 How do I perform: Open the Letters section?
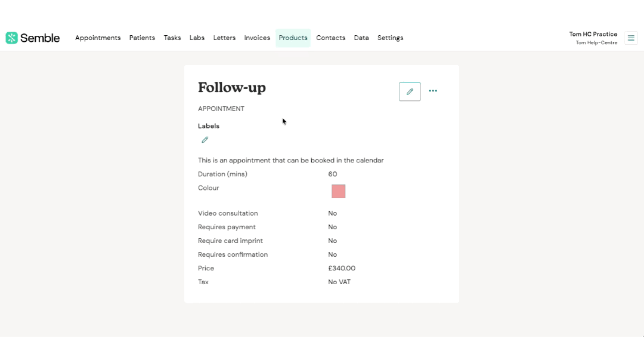pos(224,38)
